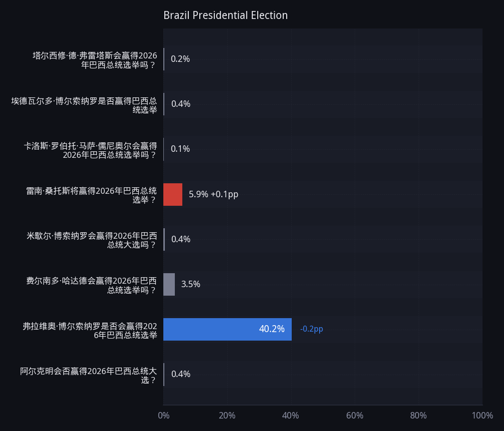Select the 弗拉维奥·博尔索纳罗 candidate label

(90, 331)
